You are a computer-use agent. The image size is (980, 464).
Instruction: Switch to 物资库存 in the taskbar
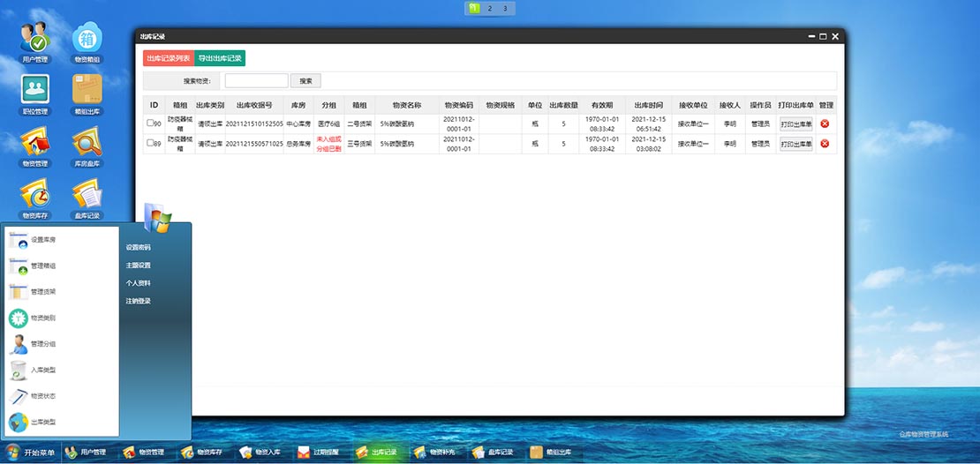pyautogui.click(x=203, y=453)
